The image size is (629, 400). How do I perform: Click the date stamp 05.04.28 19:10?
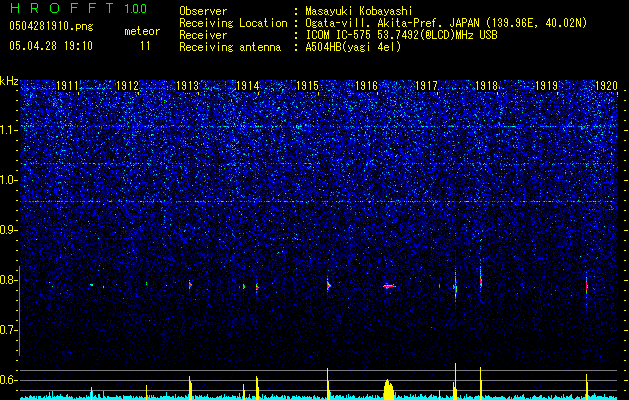coord(51,46)
